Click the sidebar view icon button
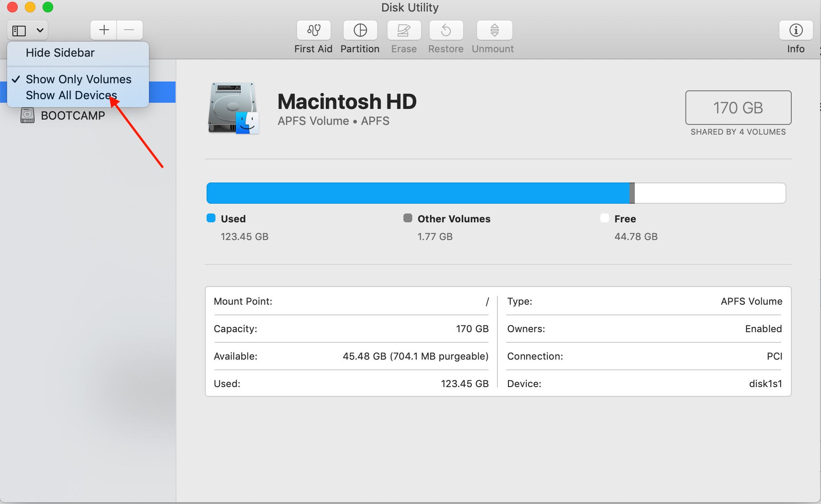This screenshot has height=504, width=821. (x=19, y=31)
